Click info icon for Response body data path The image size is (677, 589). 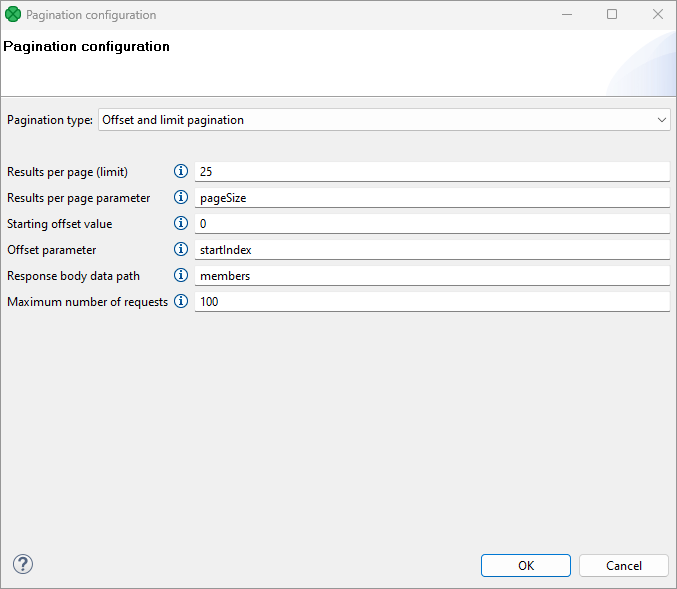click(181, 276)
